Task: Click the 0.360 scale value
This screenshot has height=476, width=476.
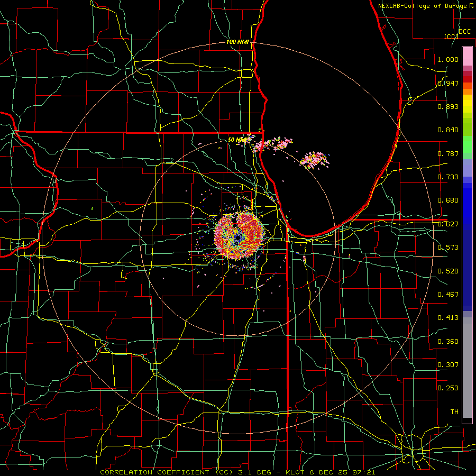Action: tap(448, 342)
